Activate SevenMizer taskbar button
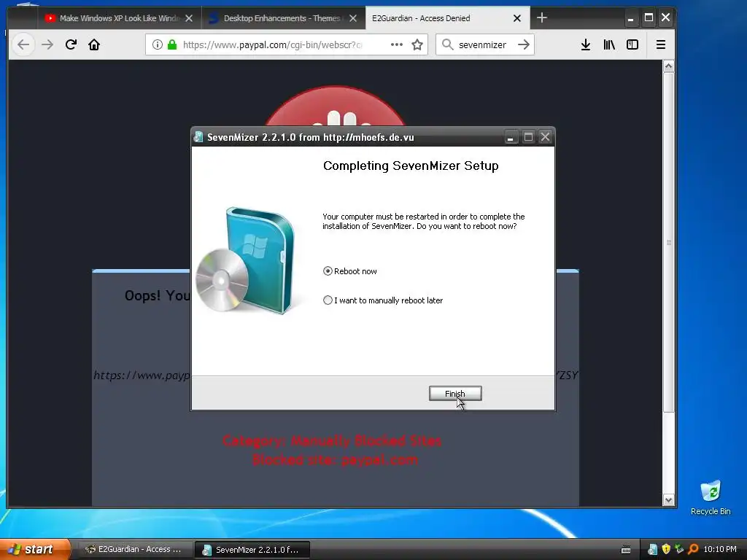This screenshot has width=747, height=560. point(252,549)
